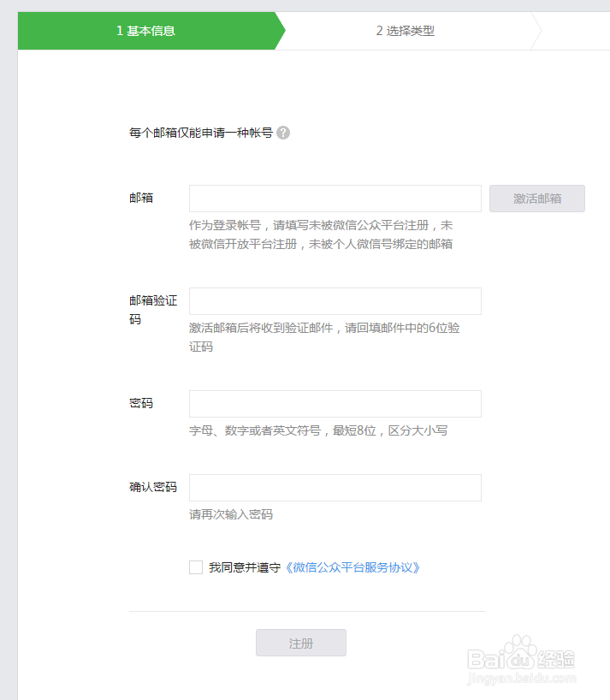
Task: Click the 确认密码 input field
Action: [335, 488]
